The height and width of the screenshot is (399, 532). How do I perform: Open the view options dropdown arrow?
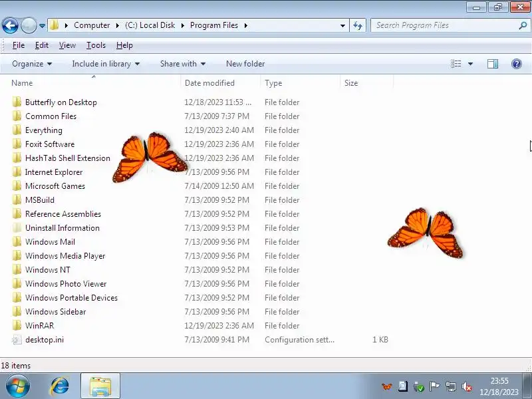(x=470, y=64)
